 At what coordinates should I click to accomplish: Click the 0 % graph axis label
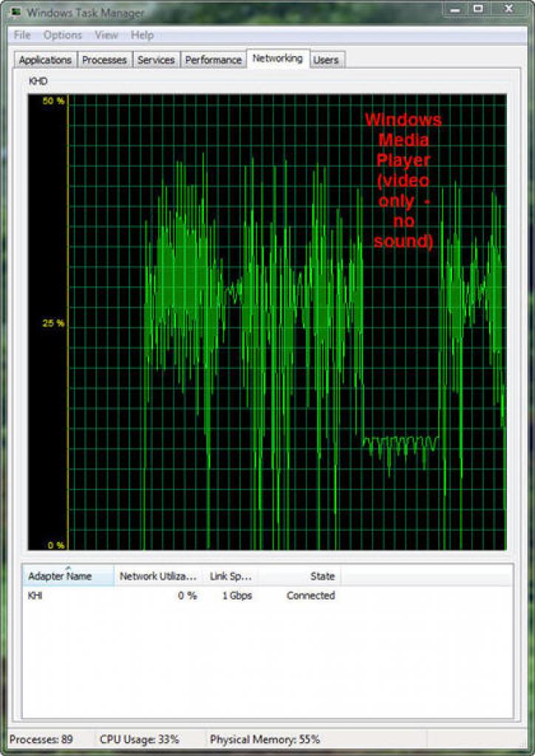56,546
